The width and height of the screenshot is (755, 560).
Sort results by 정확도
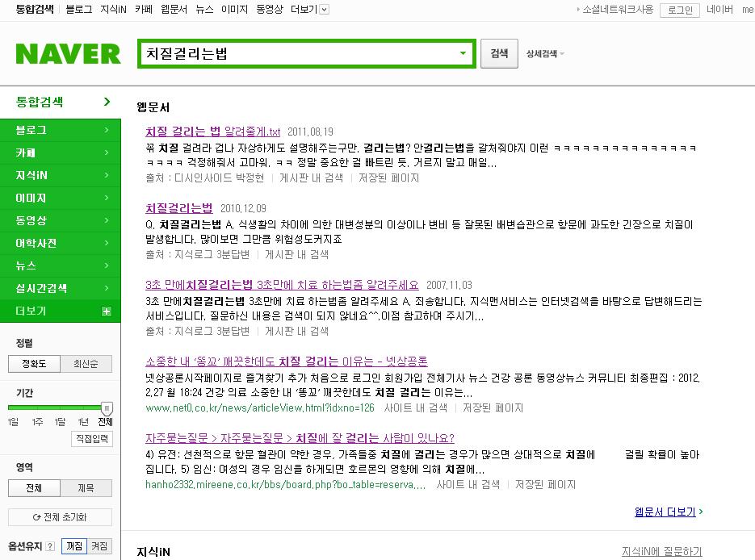coord(34,364)
